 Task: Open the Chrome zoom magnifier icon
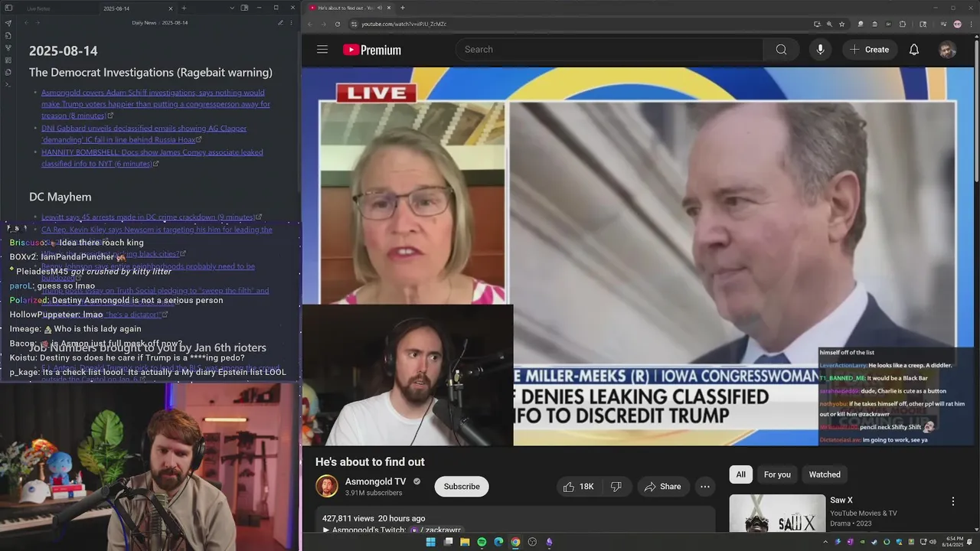829,24
